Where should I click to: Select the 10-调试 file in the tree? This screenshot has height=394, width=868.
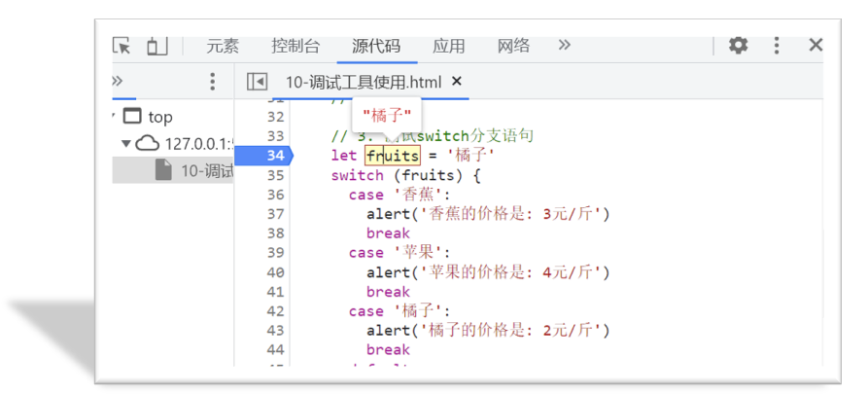pyautogui.click(x=206, y=171)
